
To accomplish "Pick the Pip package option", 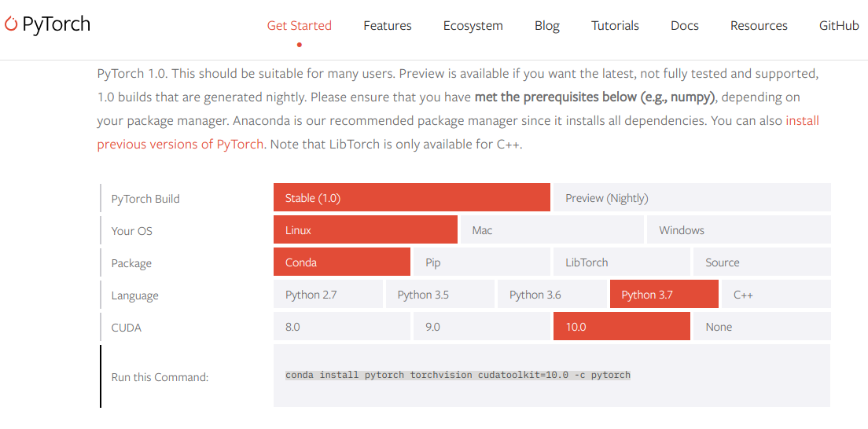I will (481, 262).
